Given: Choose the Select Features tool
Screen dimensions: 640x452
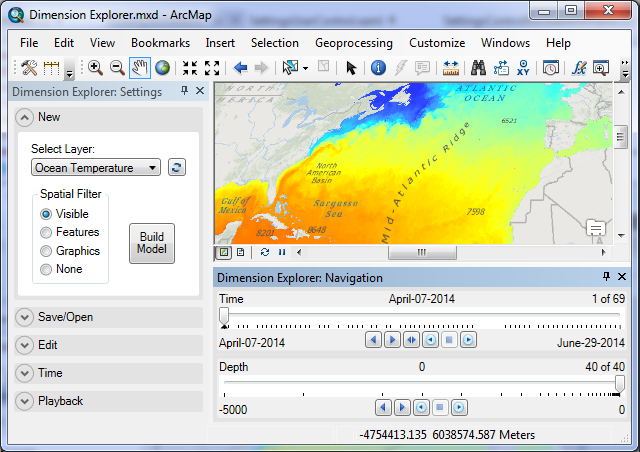Looking at the screenshot, I should 290,68.
